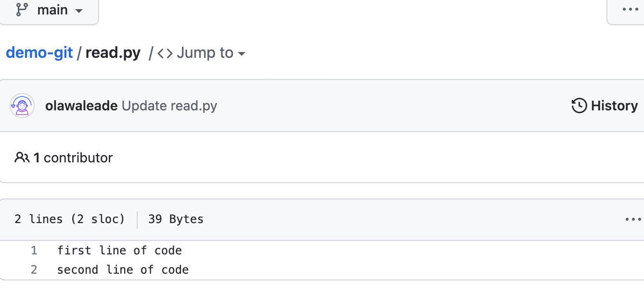Open the demo-git repository link
Image resolution: width=644 pixels, height=292 pixels.
[x=39, y=53]
